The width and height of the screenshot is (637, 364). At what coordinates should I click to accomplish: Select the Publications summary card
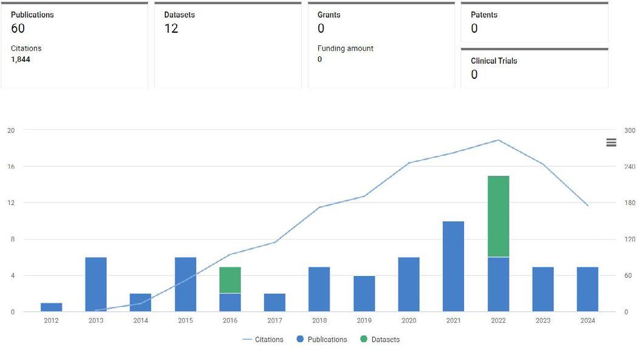point(74,45)
